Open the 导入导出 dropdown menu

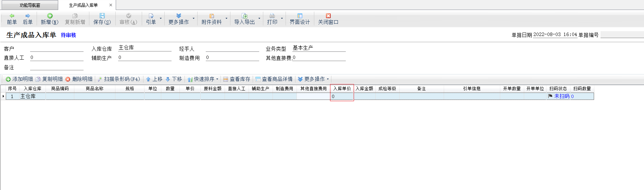coord(259,19)
